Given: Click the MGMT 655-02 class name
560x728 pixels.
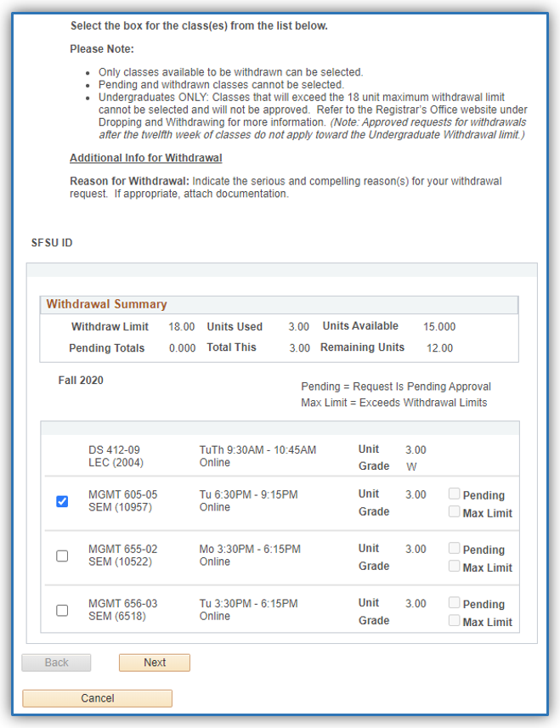Looking at the screenshot, I should (123, 549).
